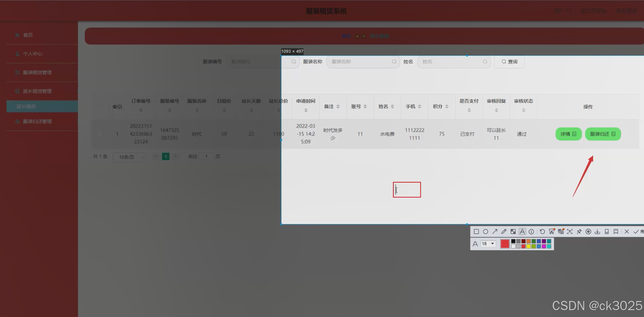644x317 pixels.
Task: Select the arrow drawing tool
Action: point(495,232)
